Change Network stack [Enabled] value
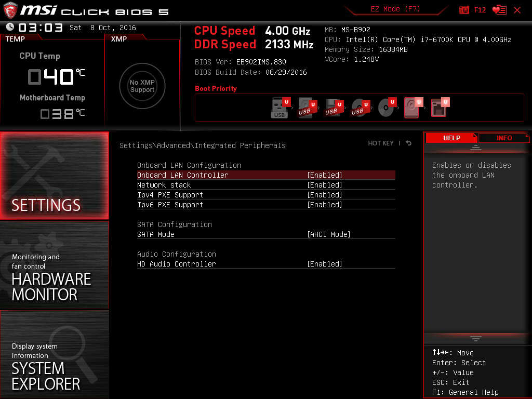The image size is (532, 399). click(x=325, y=185)
